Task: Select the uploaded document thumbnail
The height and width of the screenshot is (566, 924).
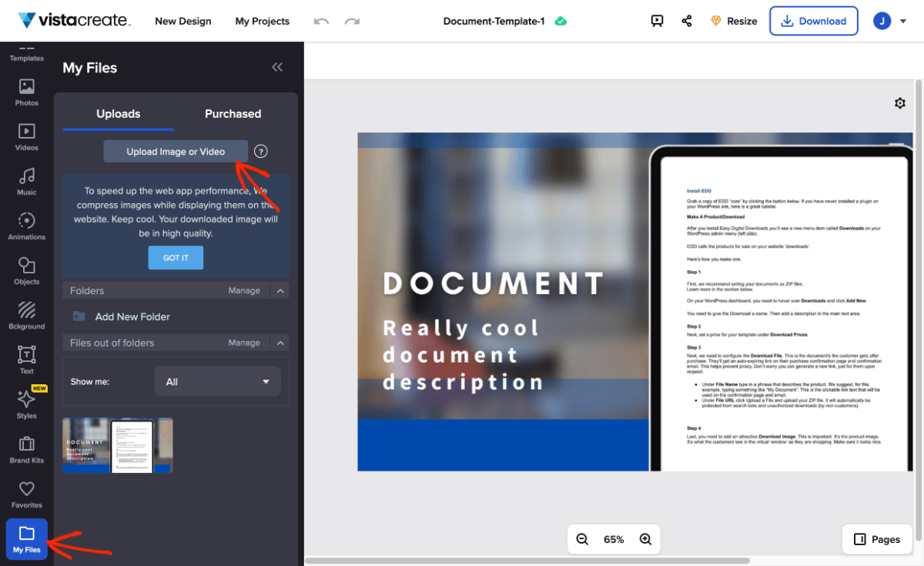Action: tap(117, 444)
